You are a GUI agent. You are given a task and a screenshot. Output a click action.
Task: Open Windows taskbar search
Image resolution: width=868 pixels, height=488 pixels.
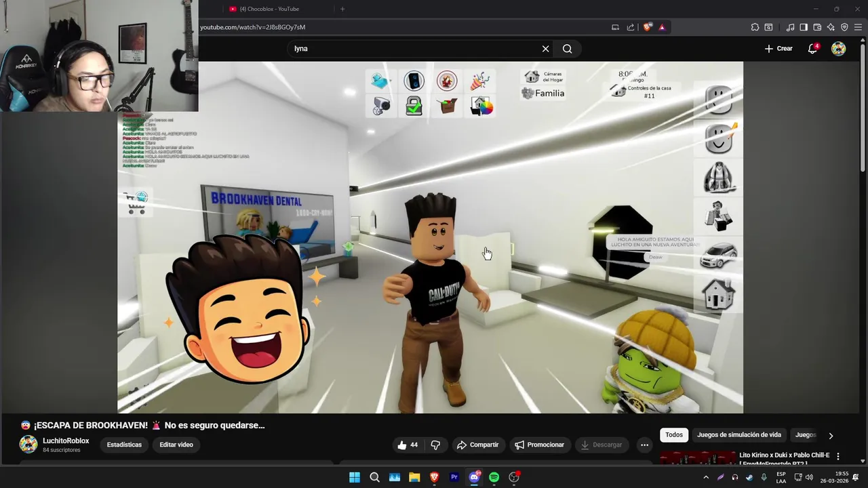[374, 477]
